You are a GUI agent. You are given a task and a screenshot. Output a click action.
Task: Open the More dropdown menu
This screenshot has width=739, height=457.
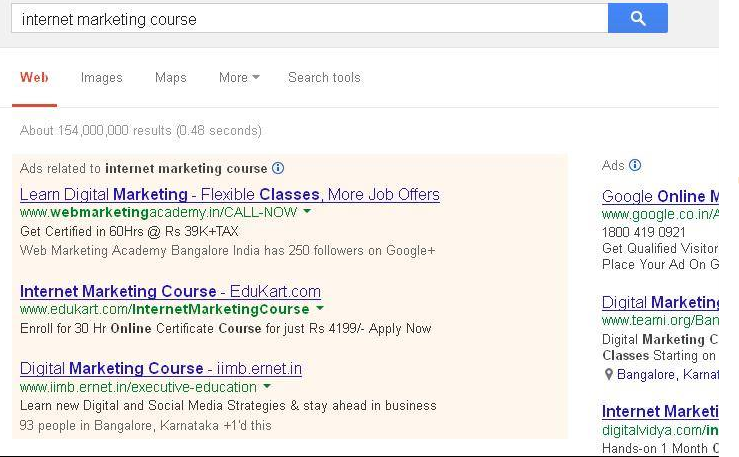click(239, 77)
